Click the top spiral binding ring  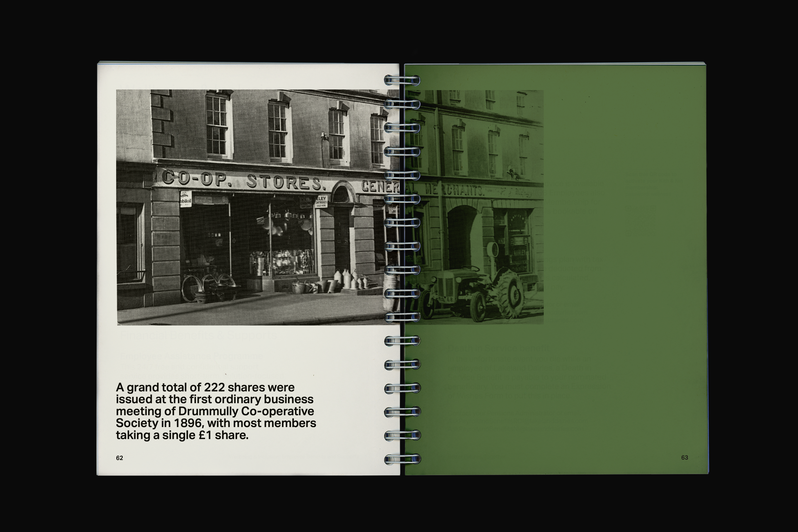[x=402, y=81]
